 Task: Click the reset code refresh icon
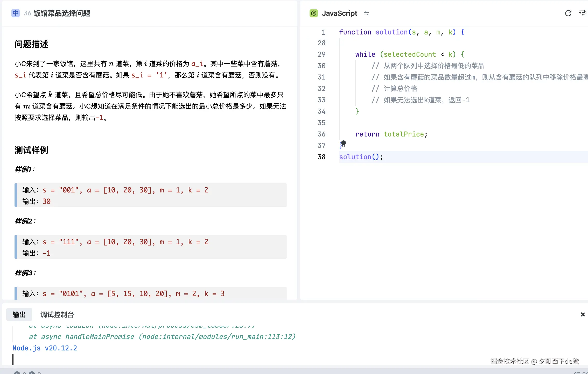point(568,13)
